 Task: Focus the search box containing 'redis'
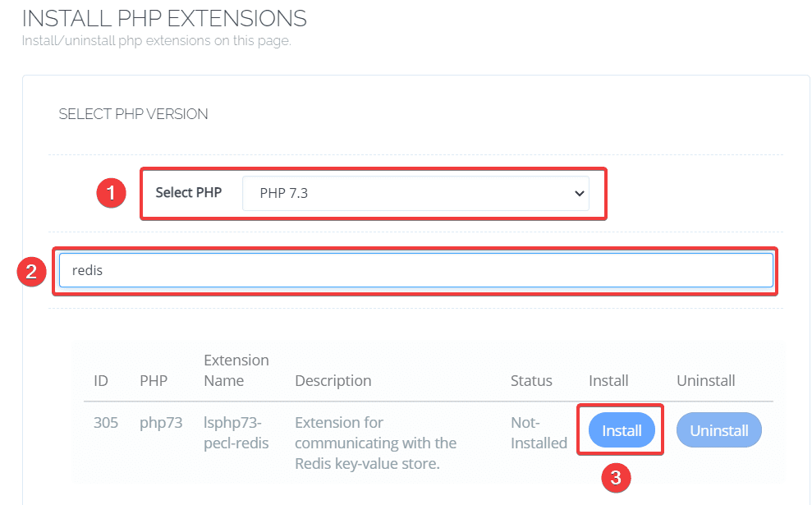pos(415,270)
